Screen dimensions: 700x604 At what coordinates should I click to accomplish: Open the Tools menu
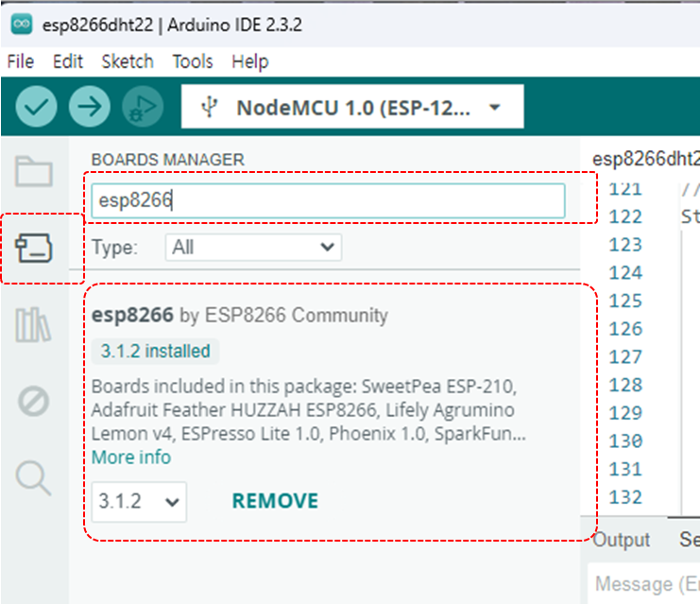point(193,61)
